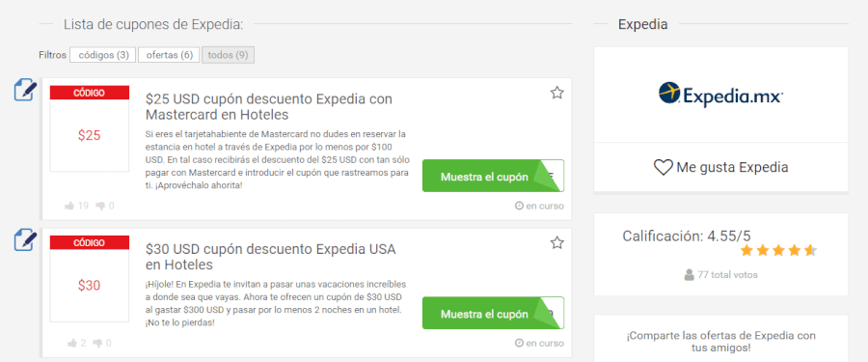Click the $30 coupon value box
This screenshot has width=868, height=362.
click(x=89, y=286)
